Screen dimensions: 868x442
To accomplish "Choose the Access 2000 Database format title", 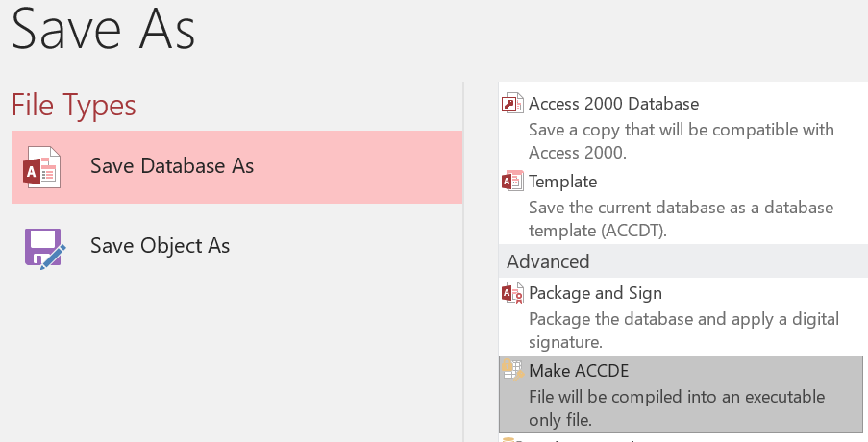I will point(614,104).
